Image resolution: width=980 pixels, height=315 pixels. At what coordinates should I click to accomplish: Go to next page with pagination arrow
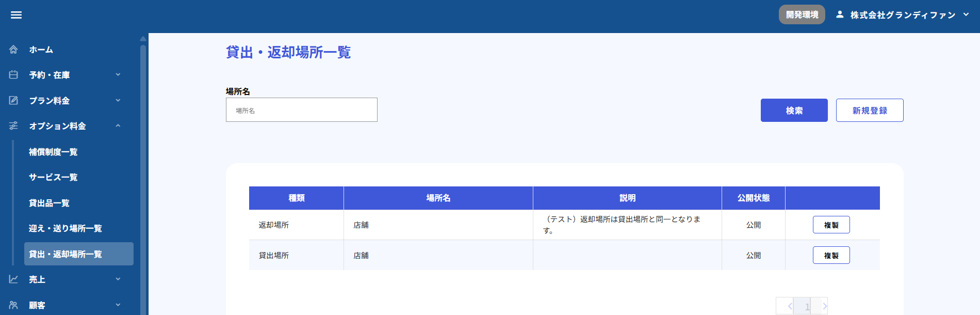click(x=824, y=306)
